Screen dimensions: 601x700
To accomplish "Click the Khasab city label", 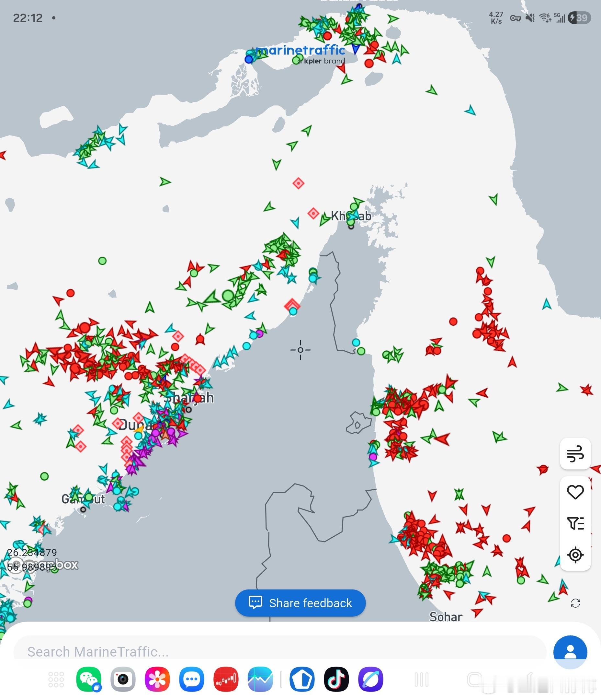I will (x=351, y=216).
